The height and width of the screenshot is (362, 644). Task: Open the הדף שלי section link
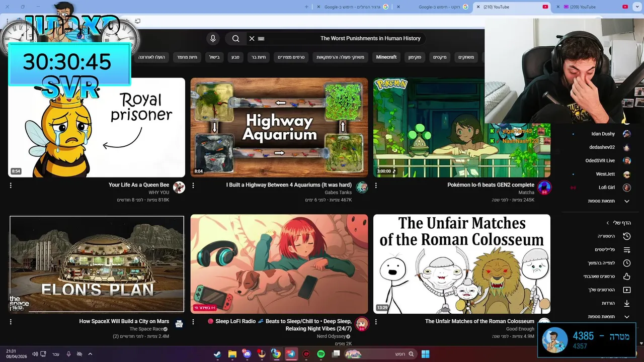click(618, 223)
